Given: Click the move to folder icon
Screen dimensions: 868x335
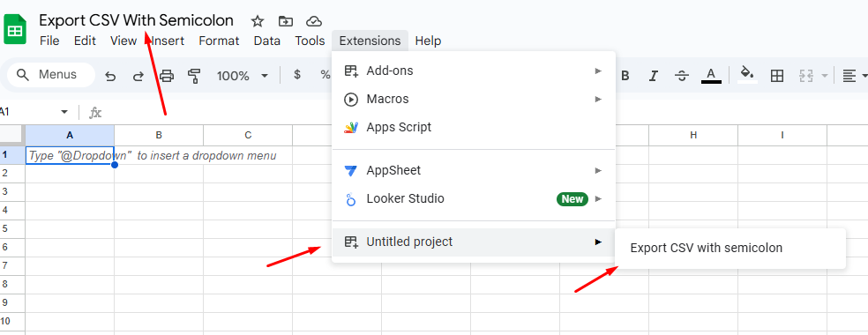Looking at the screenshot, I should pyautogui.click(x=286, y=21).
